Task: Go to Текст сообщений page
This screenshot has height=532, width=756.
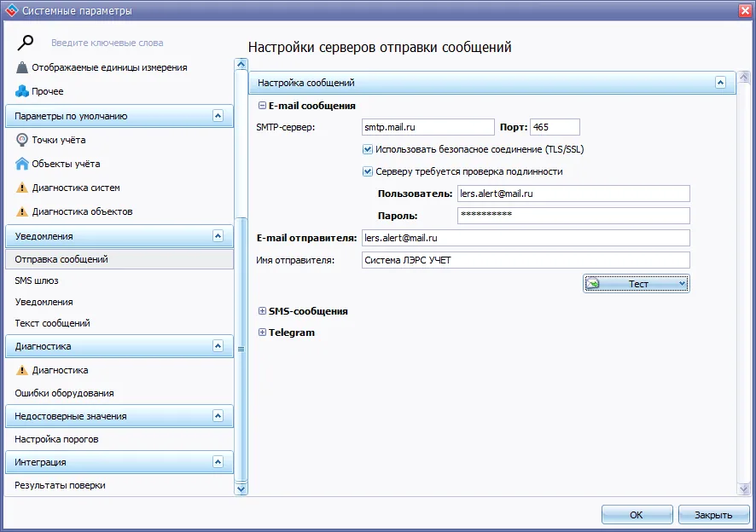Action: (x=52, y=323)
